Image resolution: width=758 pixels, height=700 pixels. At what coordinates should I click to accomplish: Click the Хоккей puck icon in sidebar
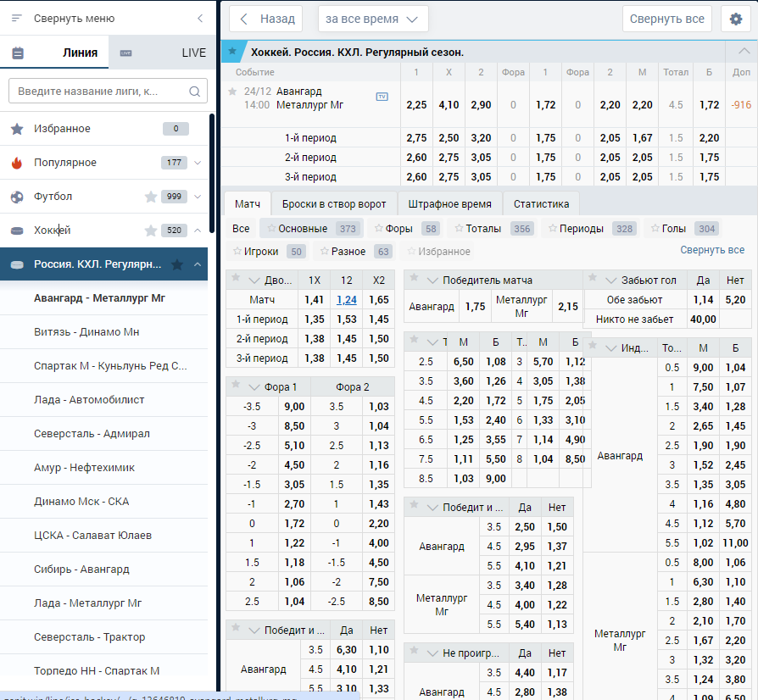click(x=17, y=231)
